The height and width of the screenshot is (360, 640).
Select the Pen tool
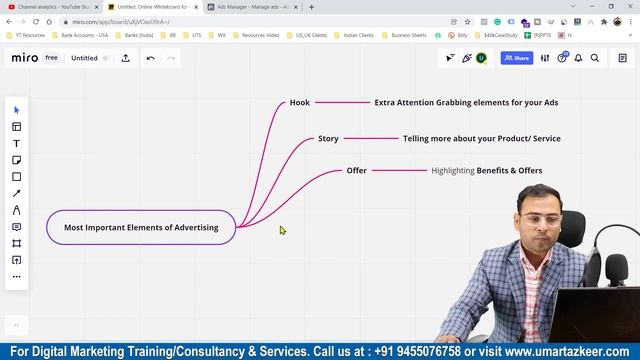(x=16, y=210)
